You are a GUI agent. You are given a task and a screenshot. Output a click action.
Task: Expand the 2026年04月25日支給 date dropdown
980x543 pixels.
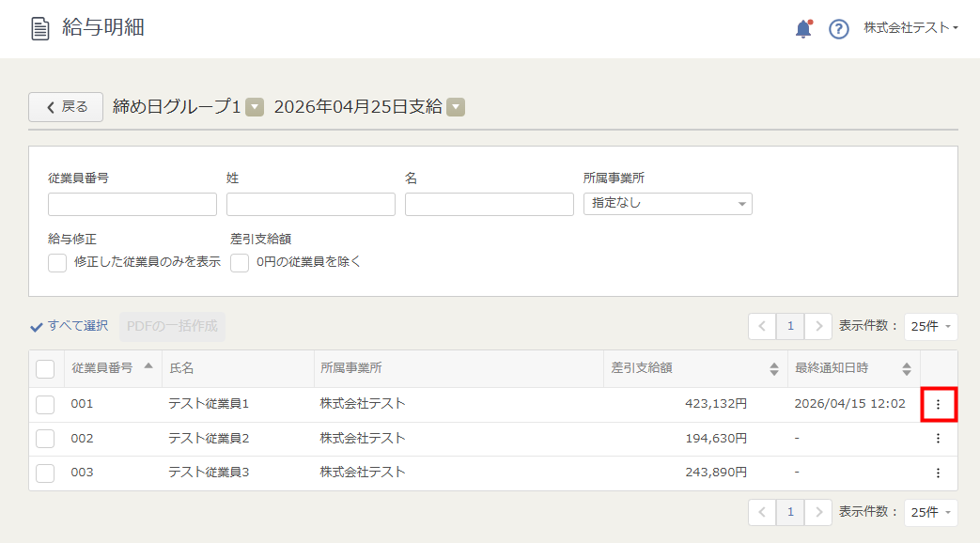pyautogui.click(x=456, y=108)
